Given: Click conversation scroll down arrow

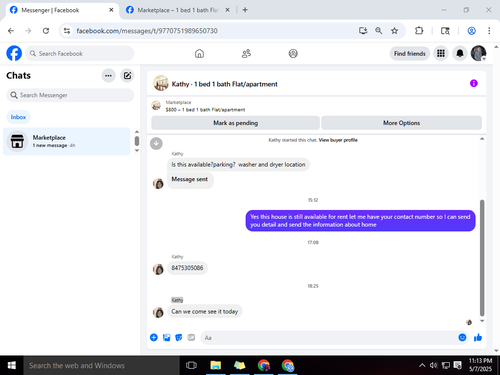Looking at the screenshot, I should click(x=482, y=321).
